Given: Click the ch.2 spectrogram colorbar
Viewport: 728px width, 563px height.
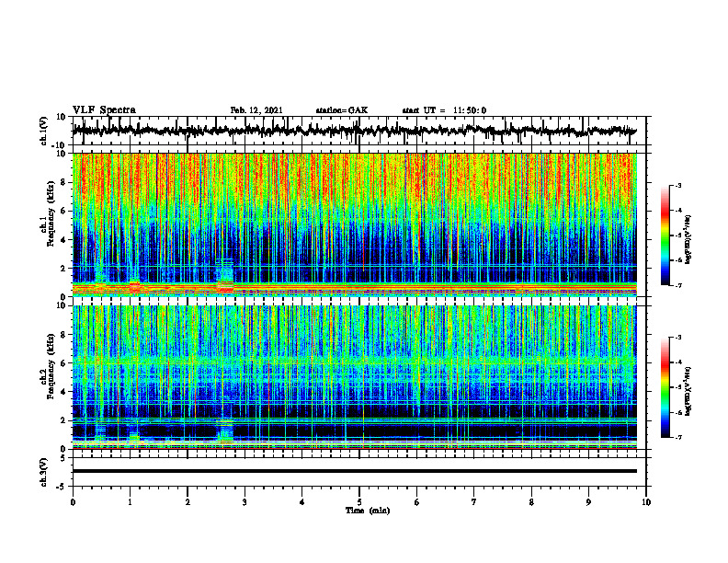Looking at the screenshot, I should coord(665,387).
